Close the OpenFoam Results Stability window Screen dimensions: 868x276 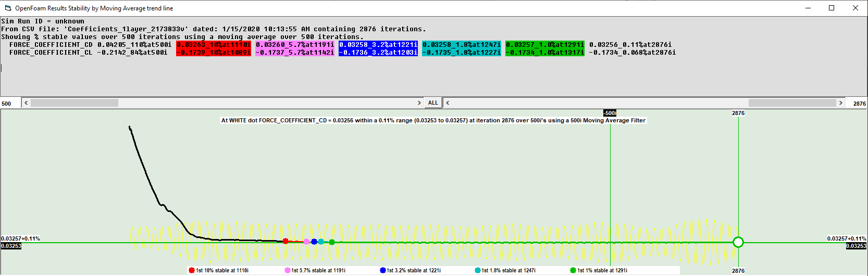pyautogui.click(x=855, y=8)
